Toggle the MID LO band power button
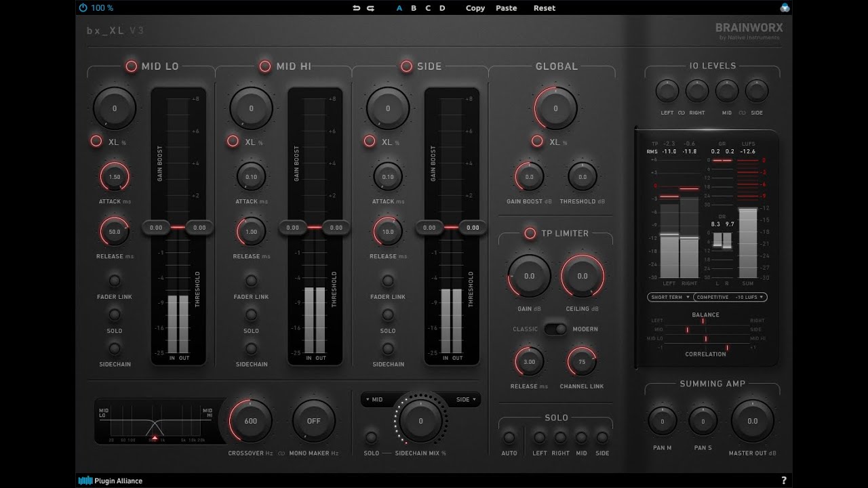 (131, 66)
